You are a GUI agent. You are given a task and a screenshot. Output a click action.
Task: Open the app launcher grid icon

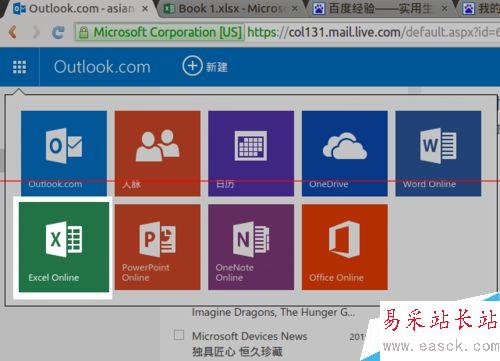[19, 67]
